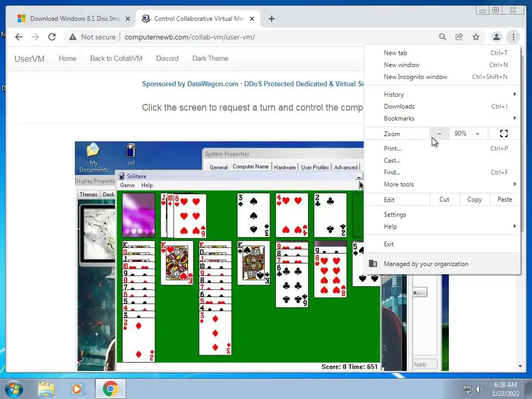Open the Discord link
The image size is (532, 399).
pos(167,58)
